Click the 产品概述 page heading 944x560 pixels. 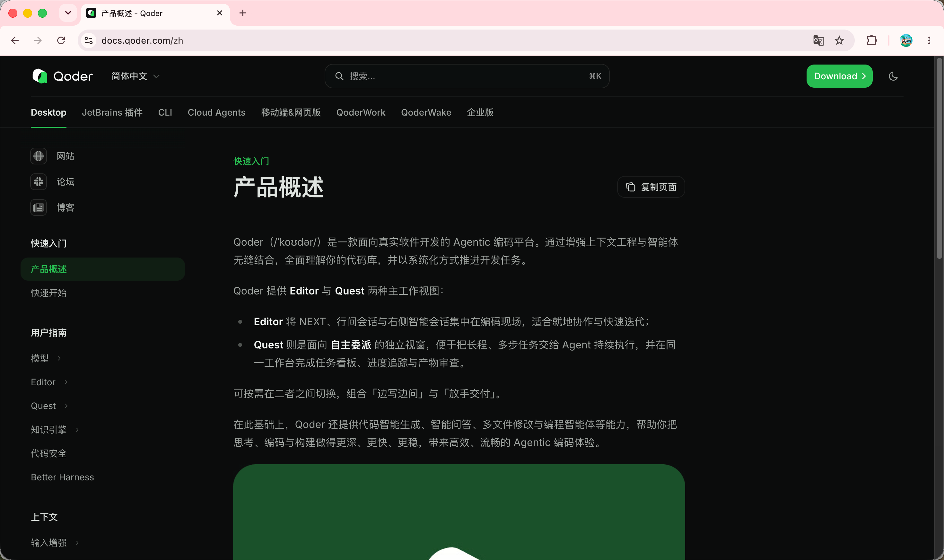coord(278,187)
